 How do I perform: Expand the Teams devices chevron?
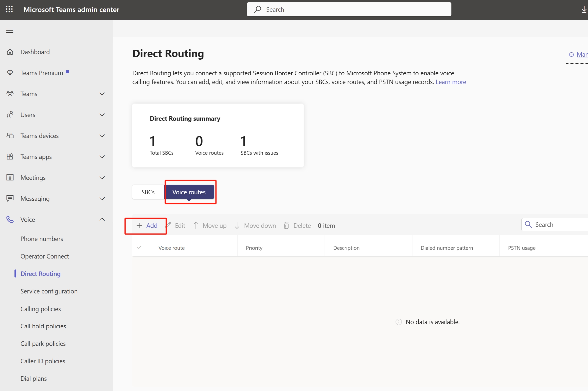[102, 136]
